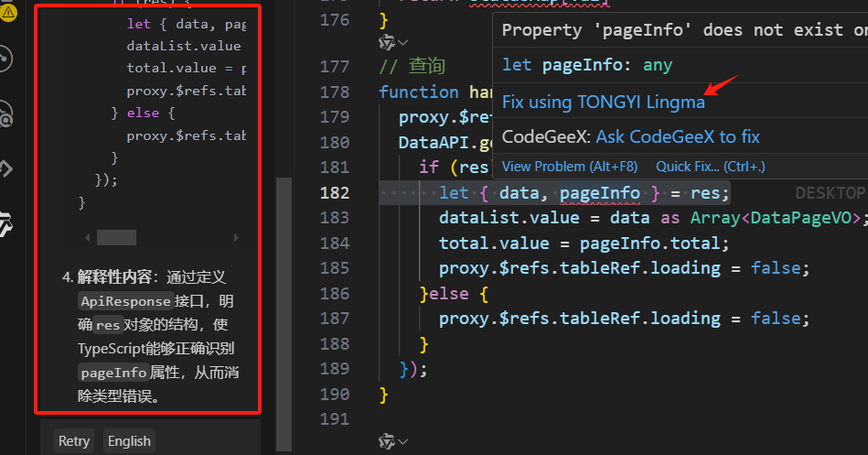Click the "Property 'pageInfo' does not exist" message
The image size is (868, 455).
pyautogui.click(x=683, y=30)
